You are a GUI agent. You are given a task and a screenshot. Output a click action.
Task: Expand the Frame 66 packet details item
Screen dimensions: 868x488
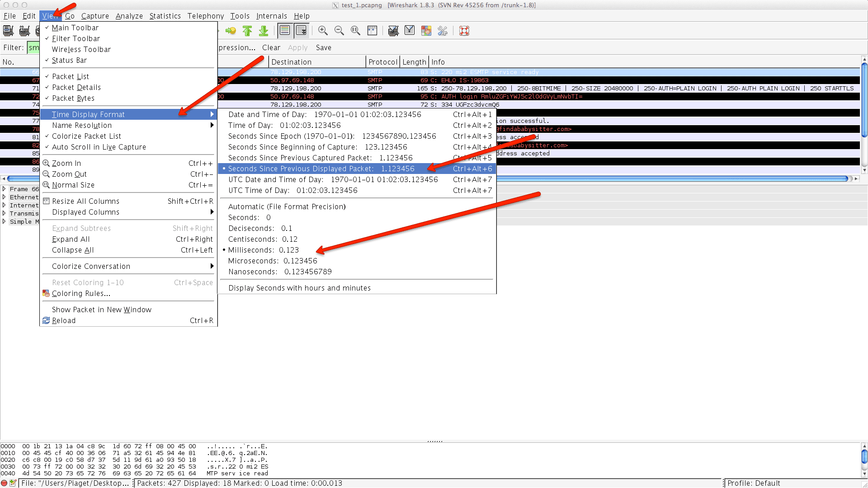[x=4, y=189]
